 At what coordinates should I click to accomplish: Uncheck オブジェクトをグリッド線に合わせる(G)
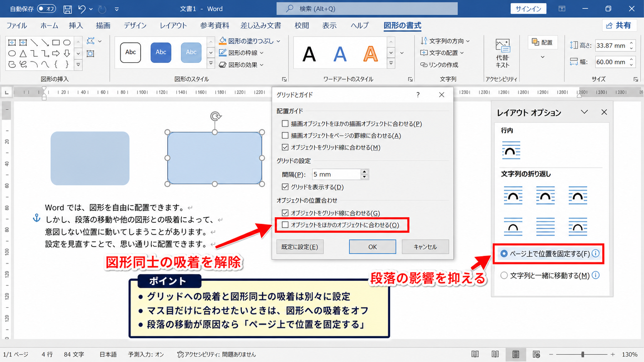285,213
